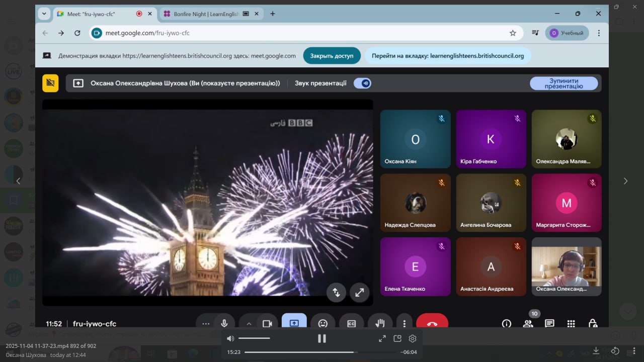The height and width of the screenshot is (362, 644).
Task: Open the meeting chat panel
Action: pos(549,323)
